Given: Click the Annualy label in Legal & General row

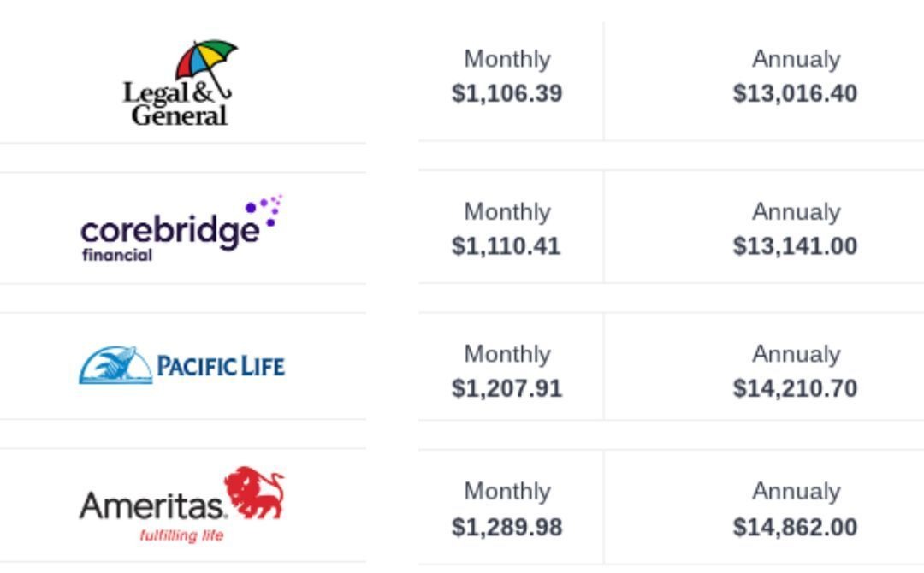Looking at the screenshot, I should point(797,60).
